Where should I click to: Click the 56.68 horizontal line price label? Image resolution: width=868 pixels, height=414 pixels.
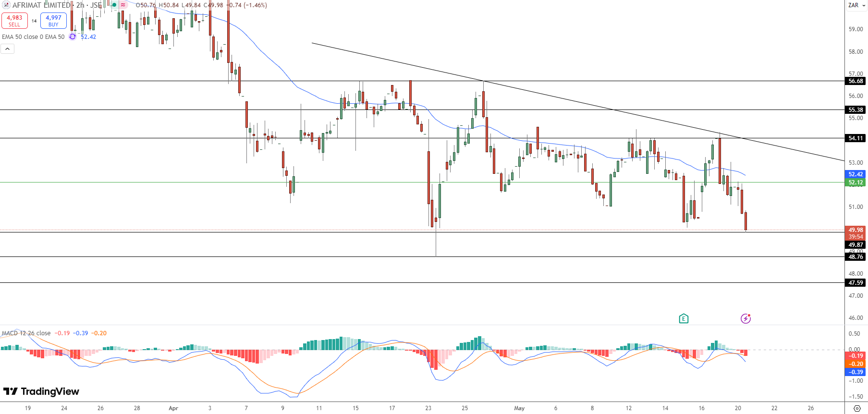tap(856, 81)
